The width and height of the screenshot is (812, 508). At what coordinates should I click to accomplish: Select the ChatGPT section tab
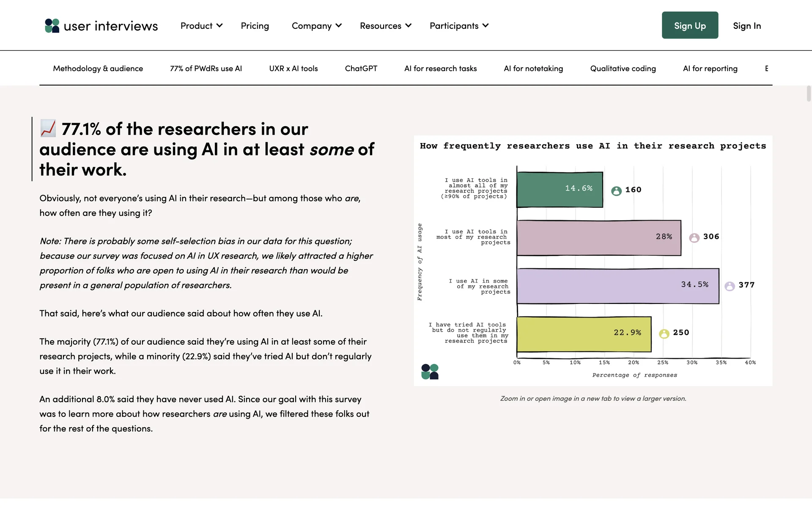[361, 69]
